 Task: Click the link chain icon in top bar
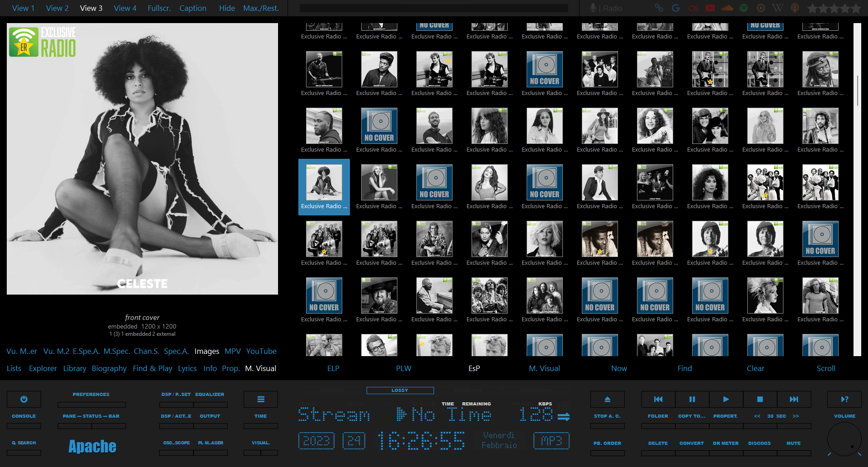[x=659, y=8]
